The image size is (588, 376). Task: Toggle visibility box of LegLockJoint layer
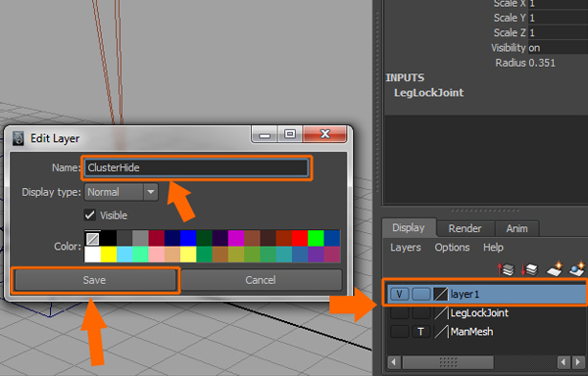(x=400, y=312)
